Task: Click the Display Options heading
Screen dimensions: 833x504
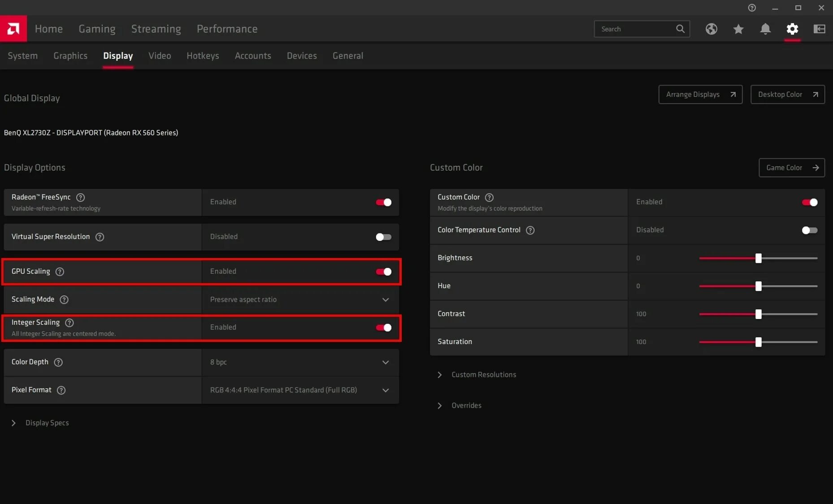Action: pos(35,168)
